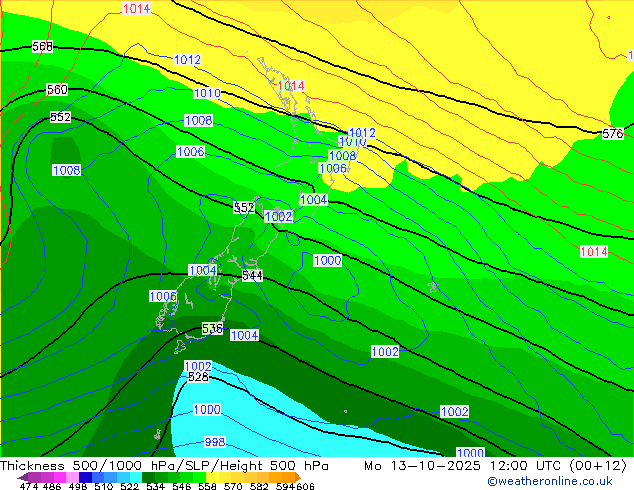634x490 pixels.
Task: Click the legend value 606
Action: coord(305,486)
